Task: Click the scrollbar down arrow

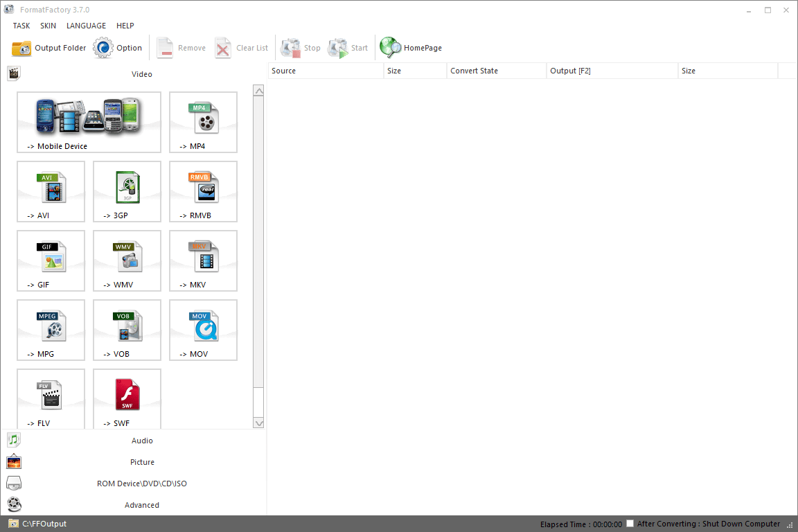Action: (258, 423)
